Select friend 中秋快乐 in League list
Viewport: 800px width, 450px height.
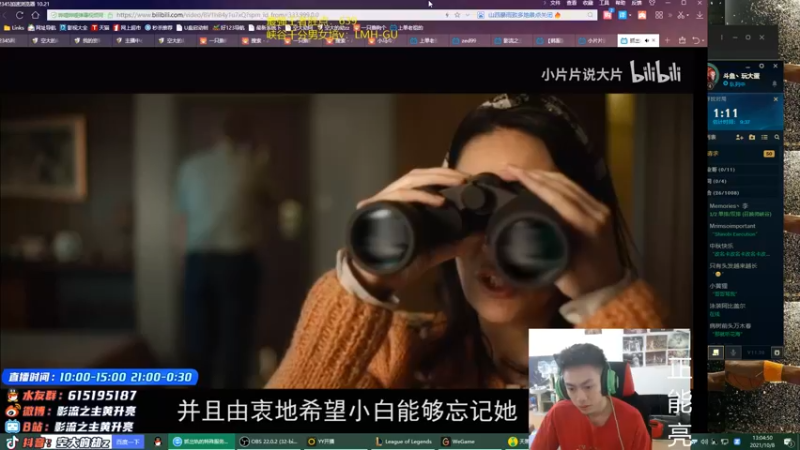pos(745,249)
